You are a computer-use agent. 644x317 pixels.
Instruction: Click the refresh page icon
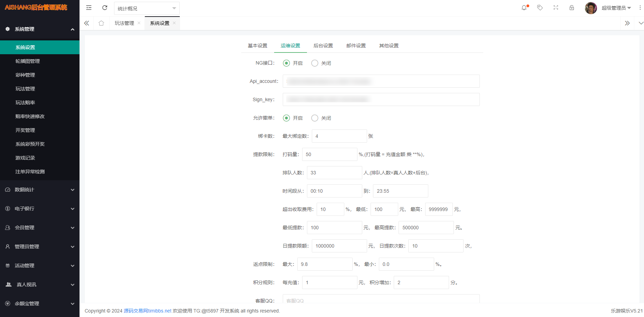[x=105, y=7]
